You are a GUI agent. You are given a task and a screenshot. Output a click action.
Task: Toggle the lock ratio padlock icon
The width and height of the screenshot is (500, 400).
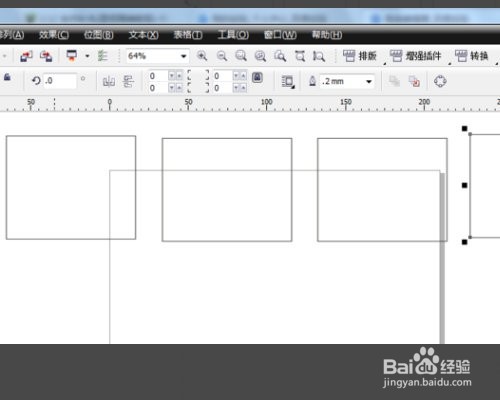click(7, 77)
